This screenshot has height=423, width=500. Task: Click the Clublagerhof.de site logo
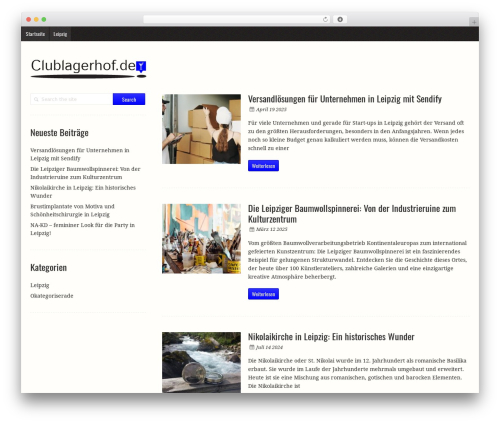[88, 68]
